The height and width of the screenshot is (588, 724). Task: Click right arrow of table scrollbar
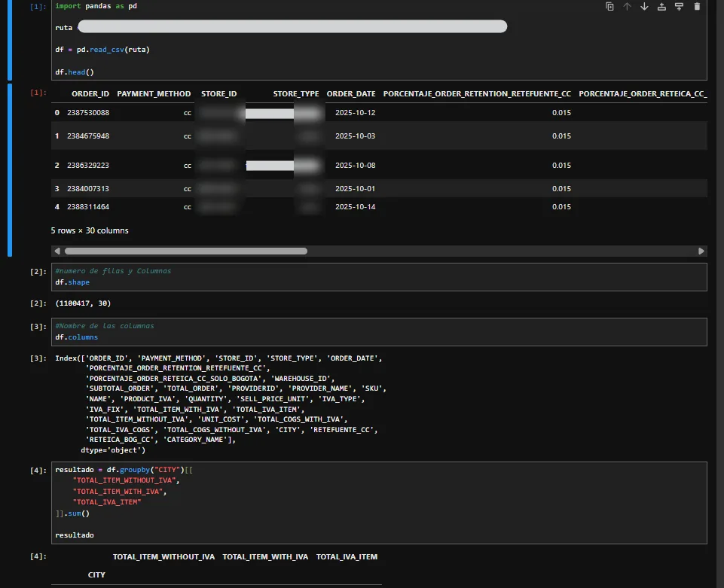click(x=701, y=251)
